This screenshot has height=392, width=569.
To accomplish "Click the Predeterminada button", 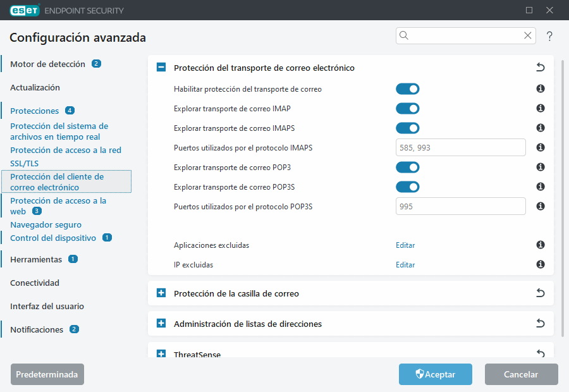I will (x=47, y=374).
